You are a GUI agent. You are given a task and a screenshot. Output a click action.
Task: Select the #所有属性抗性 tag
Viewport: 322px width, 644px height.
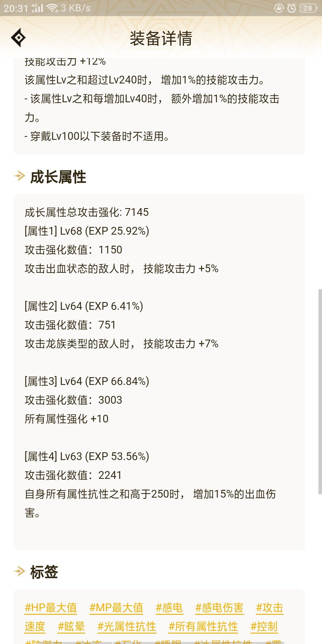(x=203, y=626)
